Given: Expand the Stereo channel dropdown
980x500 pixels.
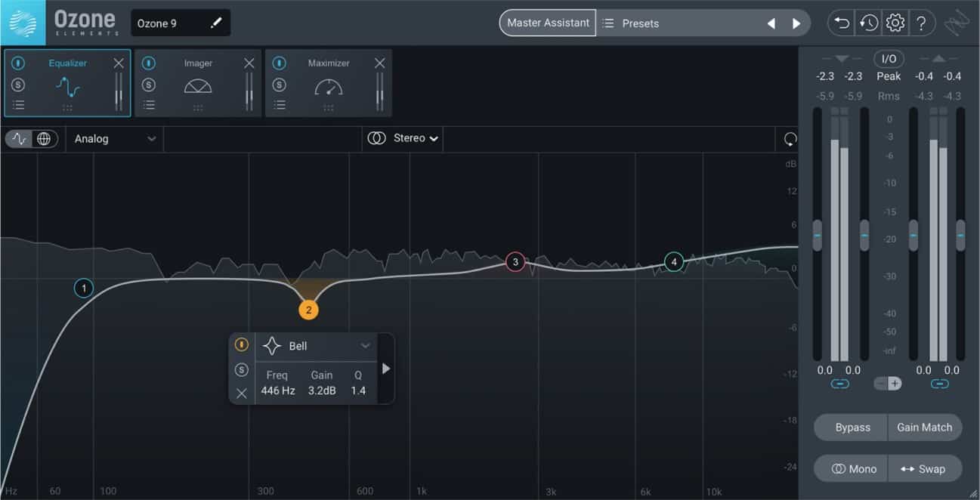Looking at the screenshot, I should [x=403, y=138].
